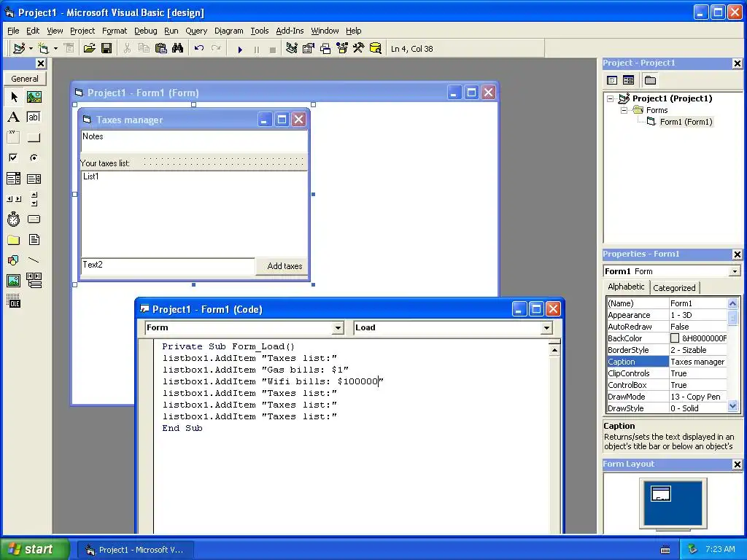Collapse the Project1 (Project1) tree node
The image size is (747, 560).
pos(611,98)
